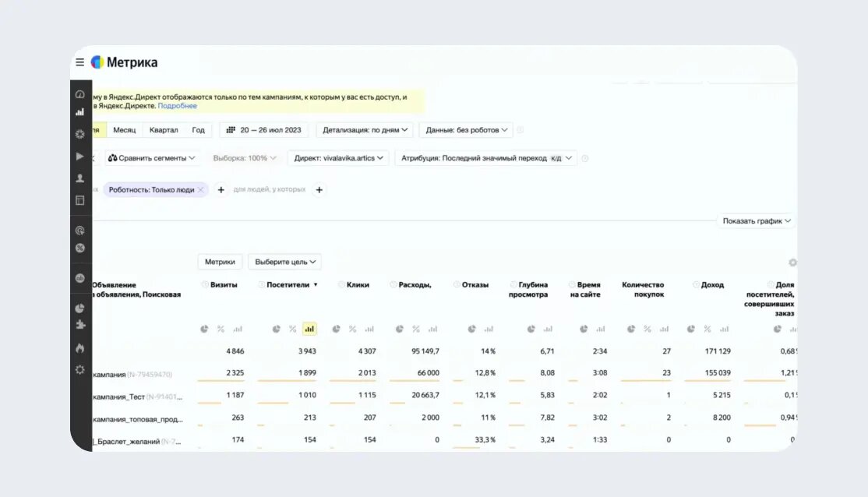Screen dimensions: 868x497
Task: Open the Сравнить сегменты dropdown
Action: click(153, 158)
